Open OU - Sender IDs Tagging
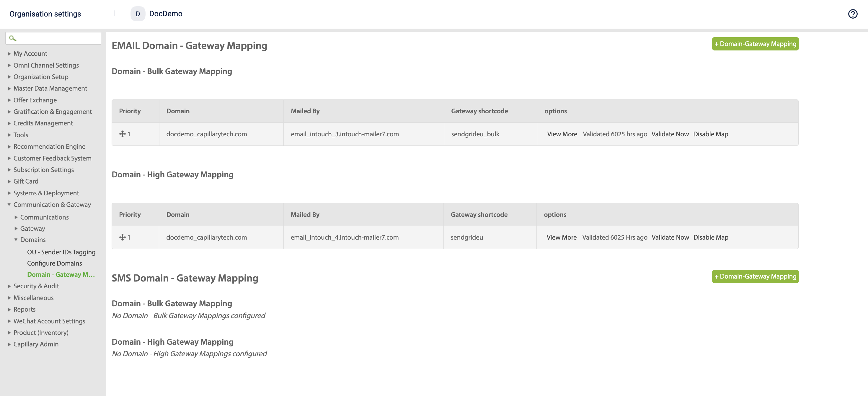The height and width of the screenshot is (396, 868). click(61, 252)
